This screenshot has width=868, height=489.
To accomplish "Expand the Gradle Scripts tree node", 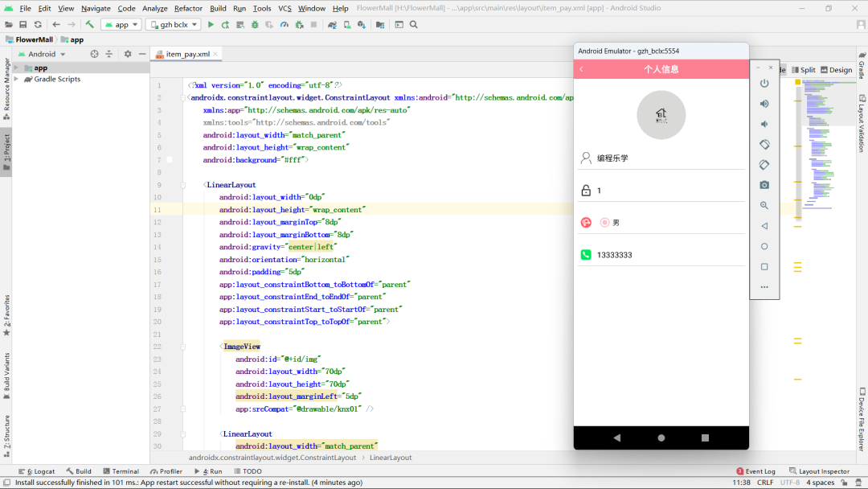I will click(x=18, y=80).
